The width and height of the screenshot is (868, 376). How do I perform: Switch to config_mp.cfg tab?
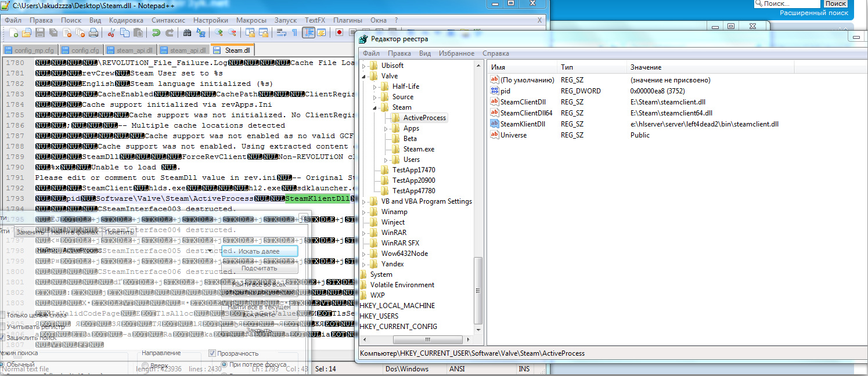pyautogui.click(x=30, y=50)
